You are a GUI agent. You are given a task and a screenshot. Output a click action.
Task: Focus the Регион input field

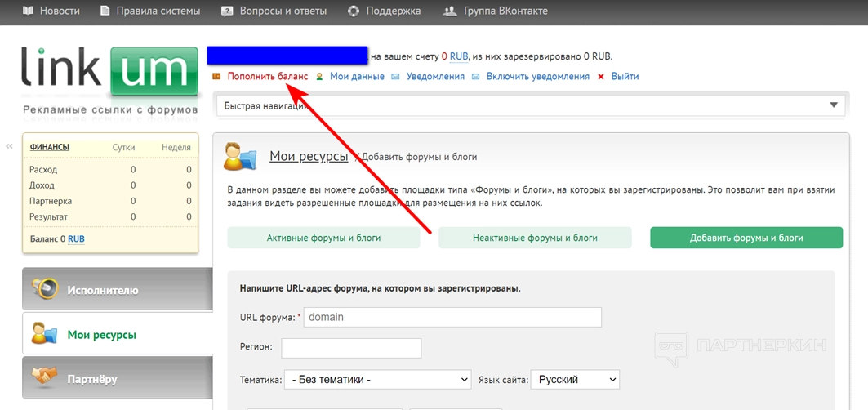(351, 349)
